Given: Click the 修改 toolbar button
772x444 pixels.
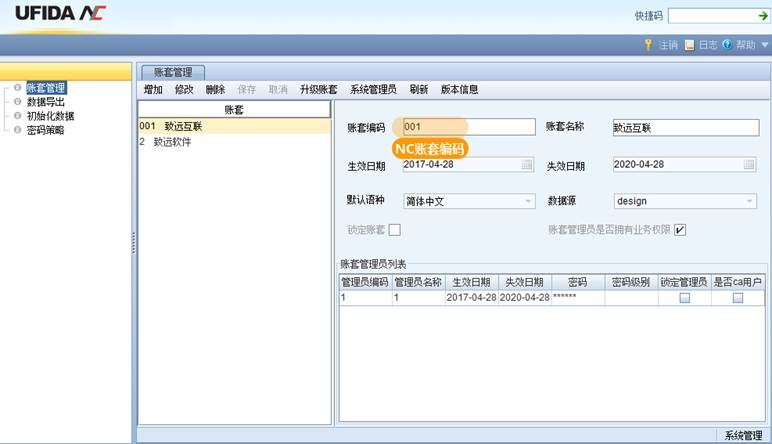Looking at the screenshot, I should pos(184,90).
